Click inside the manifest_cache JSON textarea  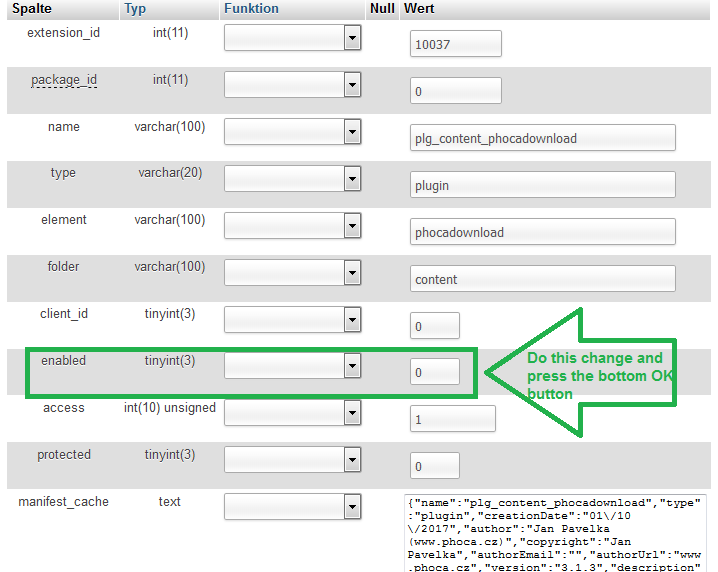pyautogui.click(x=555, y=533)
